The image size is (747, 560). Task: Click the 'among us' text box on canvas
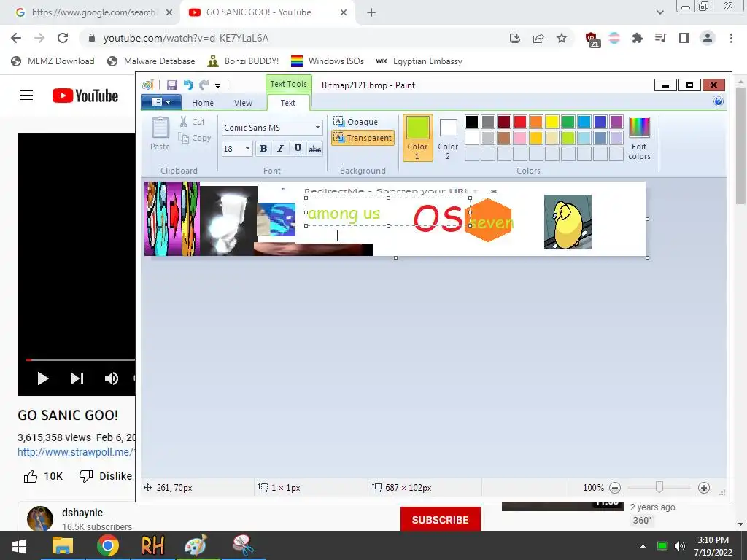(388, 212)
